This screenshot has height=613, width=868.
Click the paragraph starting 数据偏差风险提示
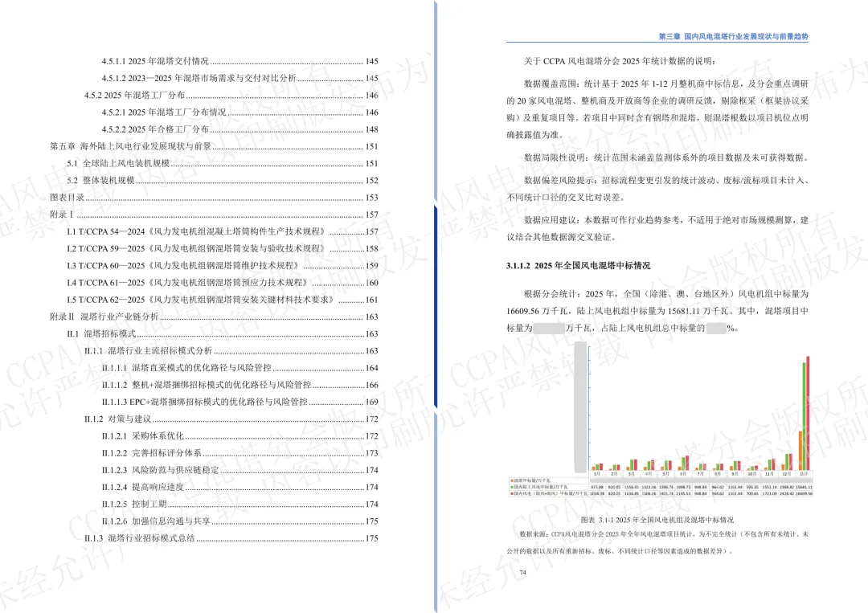[x=657, y=190]
